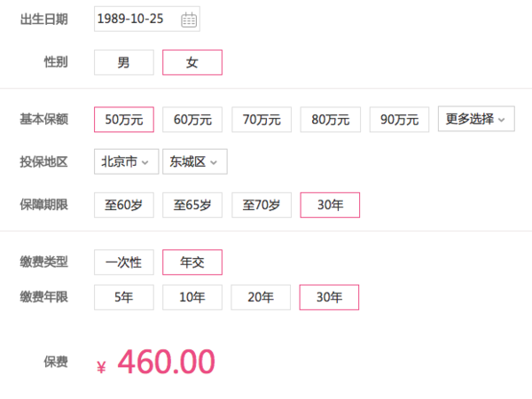This screenshot has width=532, height=399.
Task: Choose 年交 payment type
Action: pos(192,262)
